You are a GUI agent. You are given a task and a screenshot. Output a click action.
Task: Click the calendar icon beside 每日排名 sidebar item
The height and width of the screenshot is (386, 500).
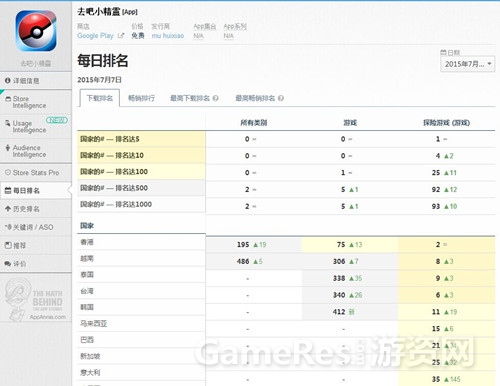tap(8, 191)
